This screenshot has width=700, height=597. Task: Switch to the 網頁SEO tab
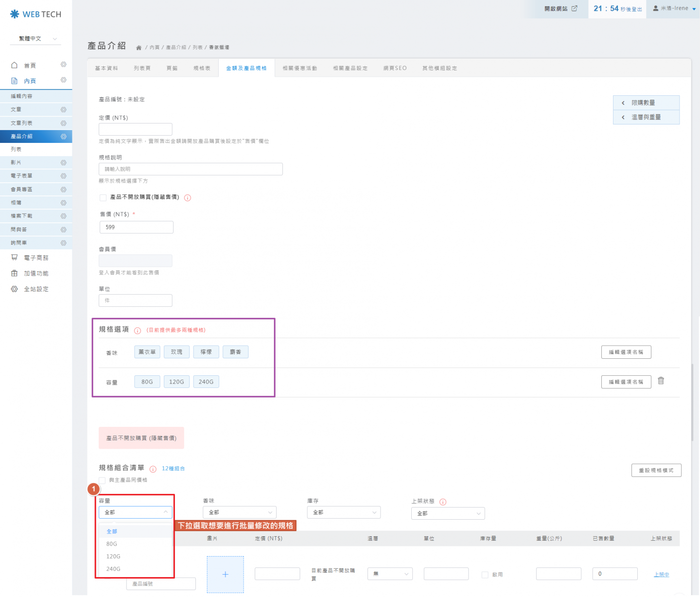(395, 69)
